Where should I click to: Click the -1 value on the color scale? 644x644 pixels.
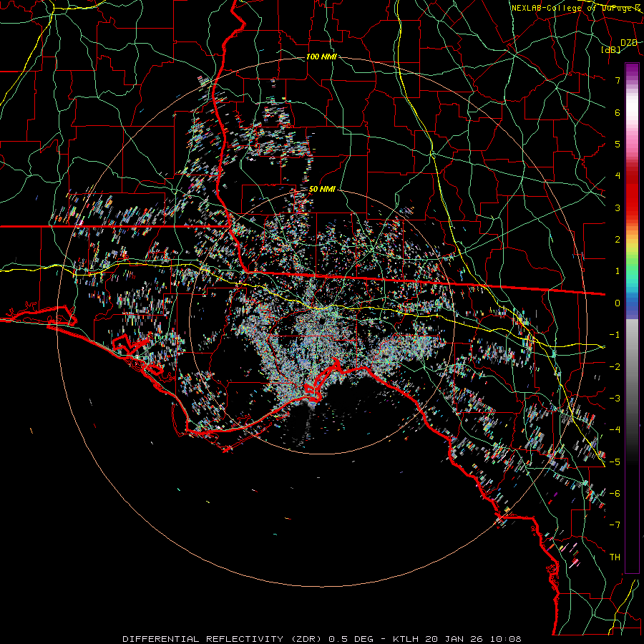[615, 335]
